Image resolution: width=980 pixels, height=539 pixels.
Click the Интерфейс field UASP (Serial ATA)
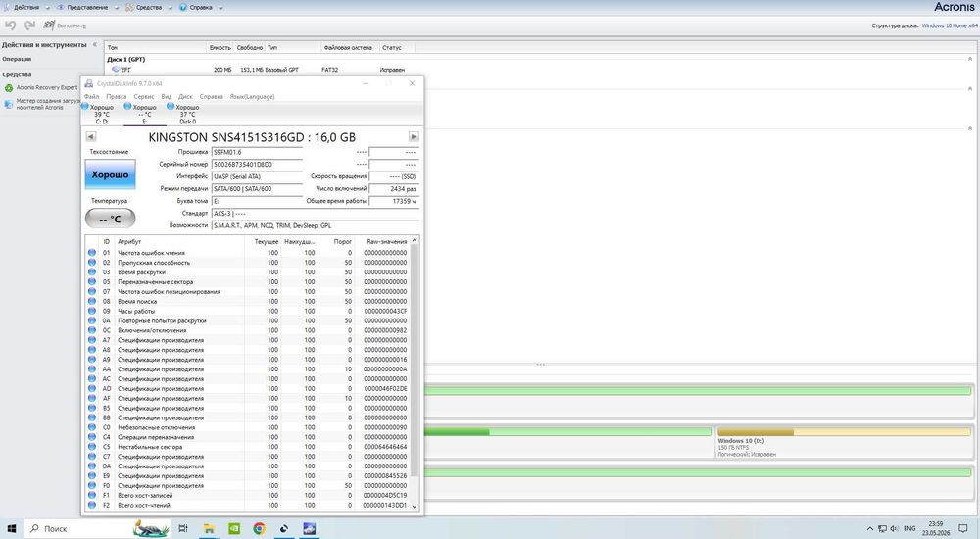click(x=257, y=176)
